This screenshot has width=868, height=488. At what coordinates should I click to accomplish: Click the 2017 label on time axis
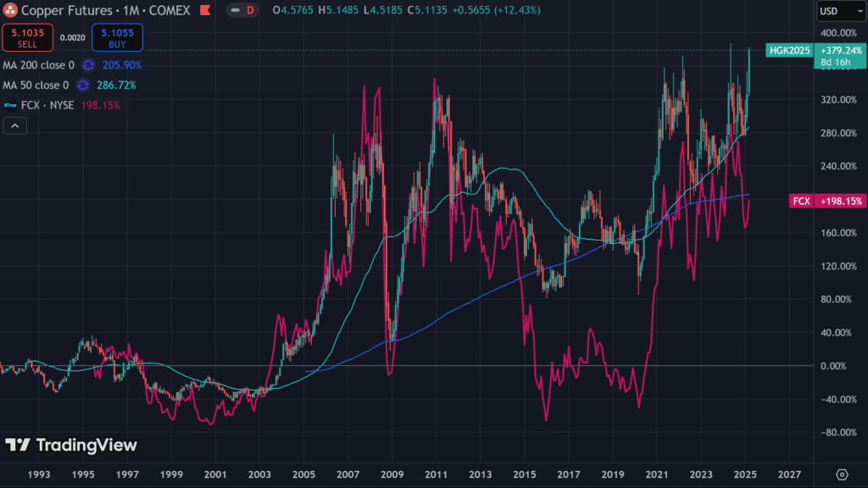569,474
